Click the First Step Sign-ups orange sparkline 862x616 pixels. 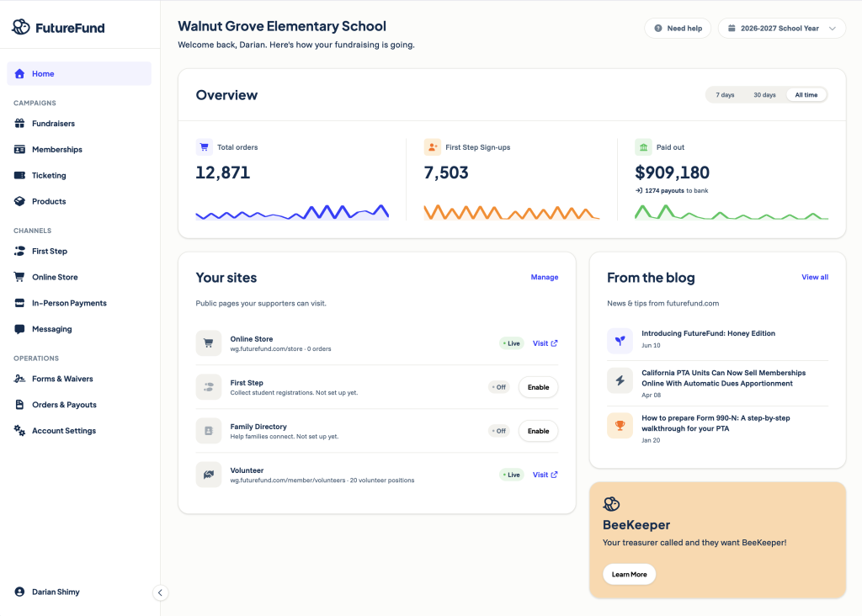[511, 212]
